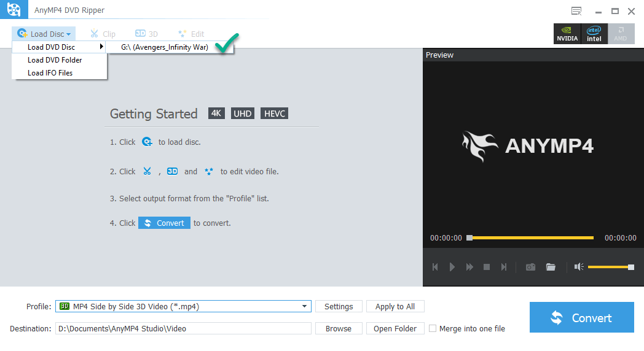Adjust the volume slider
This screenshot has width=644, height=351.
coord(611,267)
